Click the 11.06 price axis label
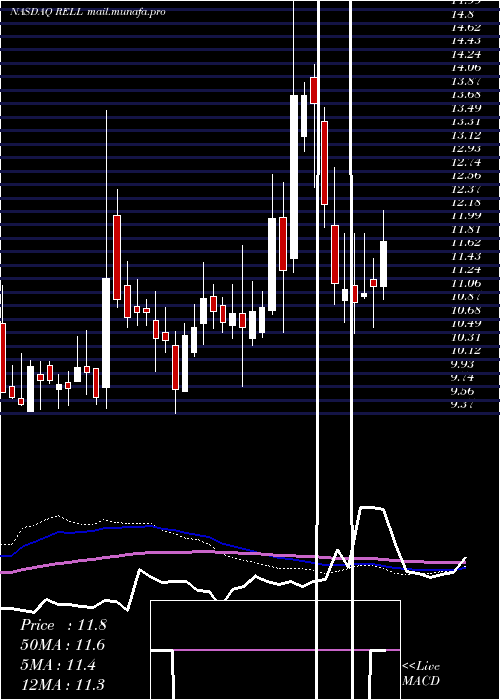 click(466, 283)
